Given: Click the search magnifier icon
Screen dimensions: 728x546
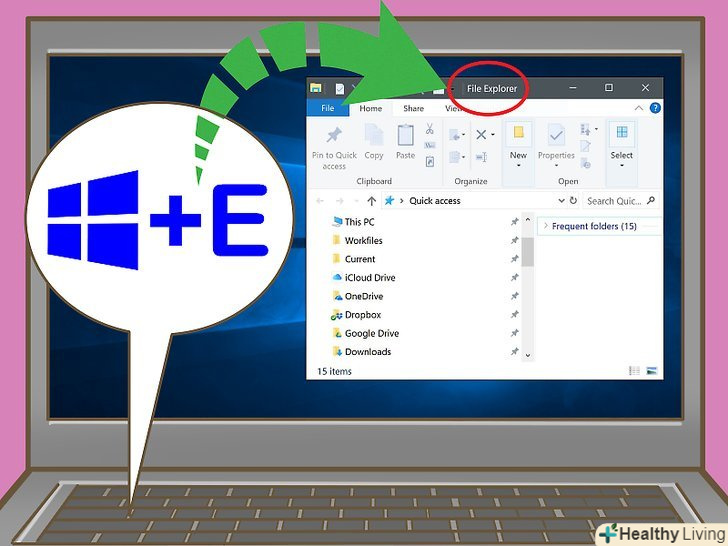Looking at the screenshot, I should (x=651, y=201).
